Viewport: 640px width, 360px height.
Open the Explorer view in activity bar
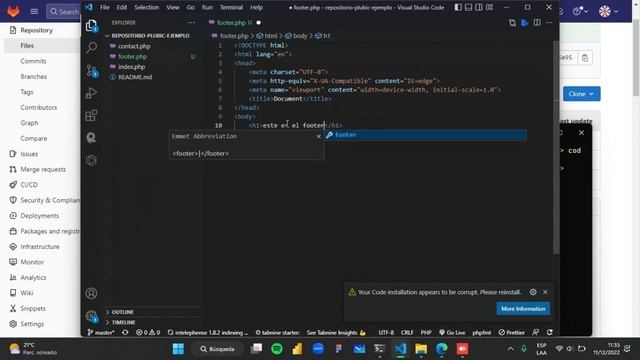pyautogui.click(x=91, y=26)
